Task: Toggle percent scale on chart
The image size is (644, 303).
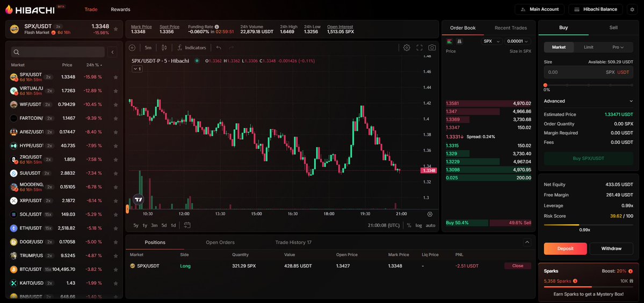Action: point(409,225)
